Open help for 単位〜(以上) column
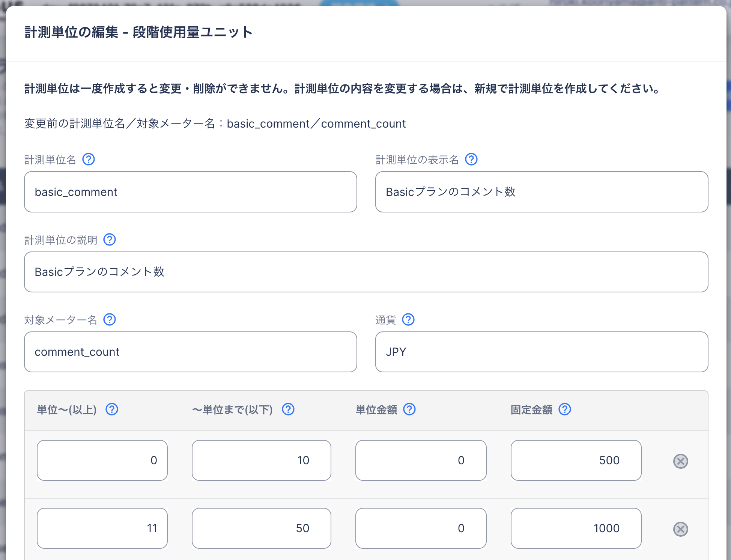Viewport: 731px width, 560px height. (112, 409)
